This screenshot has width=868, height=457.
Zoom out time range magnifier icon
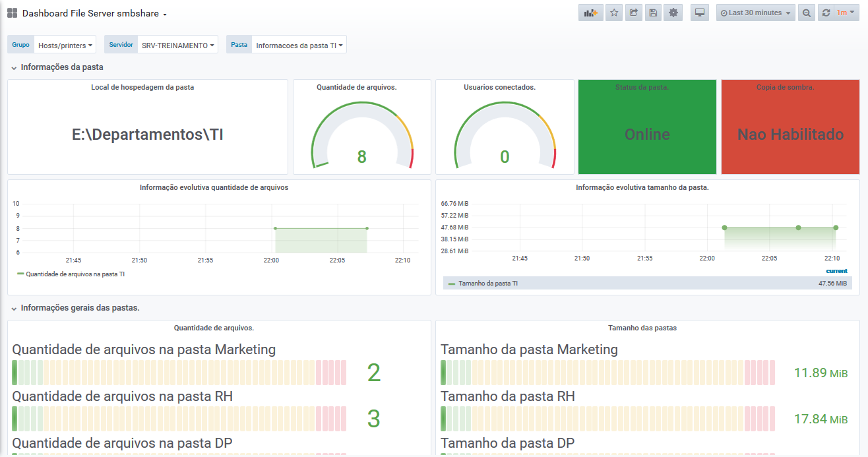coord(806,13)
